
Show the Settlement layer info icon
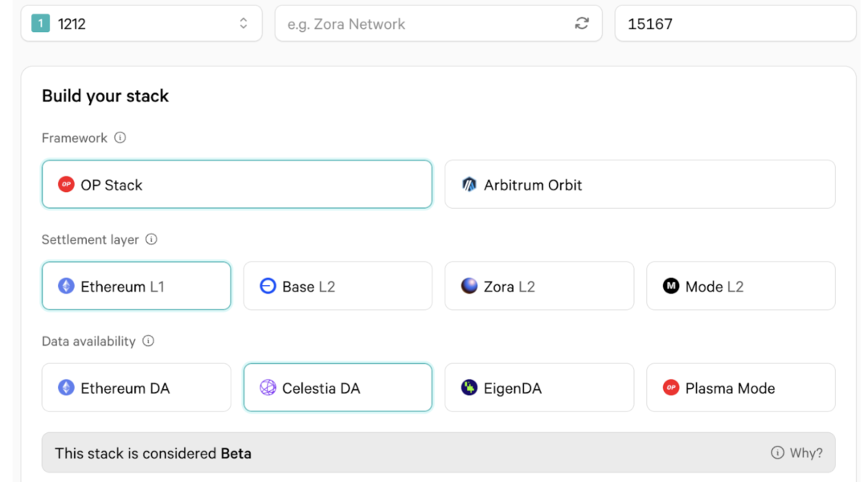click(x=151, y=239)
